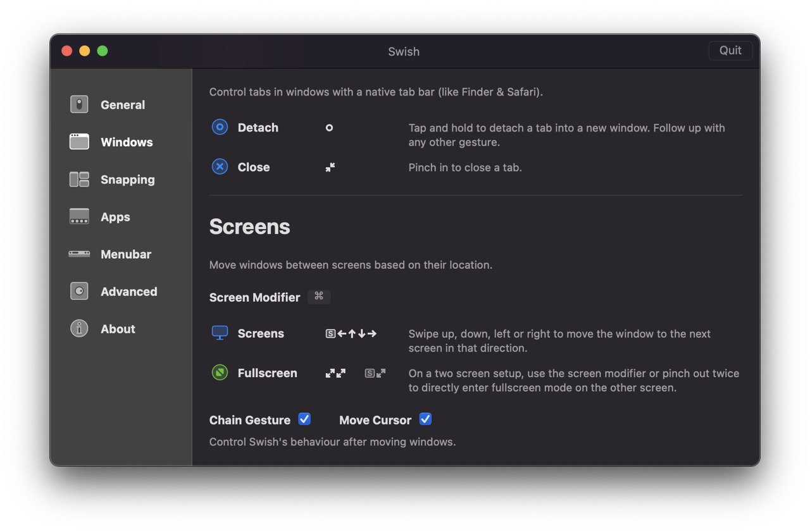Open the Snapping icon in sidebar
810x532 pixels.
click(x=79, y=179)
